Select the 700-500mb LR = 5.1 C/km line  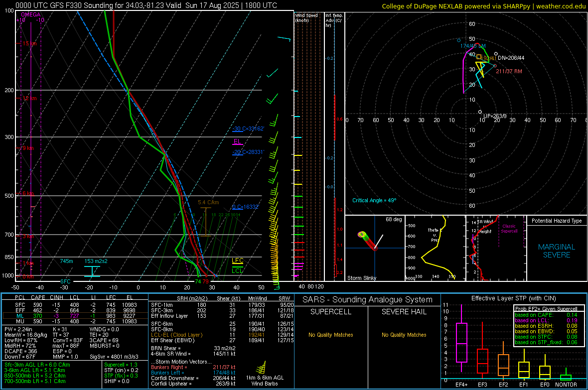point(35,381)
